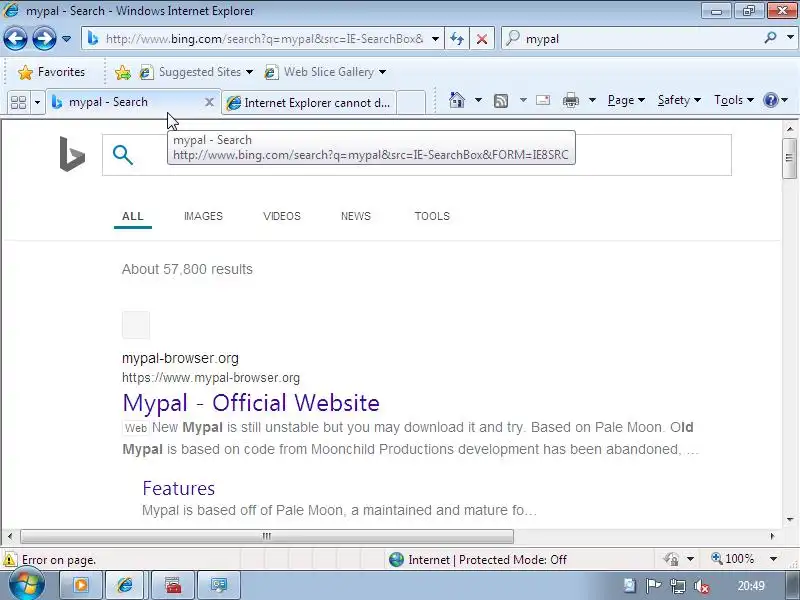Open the zoom level dropdown arrow

[773, 559]
